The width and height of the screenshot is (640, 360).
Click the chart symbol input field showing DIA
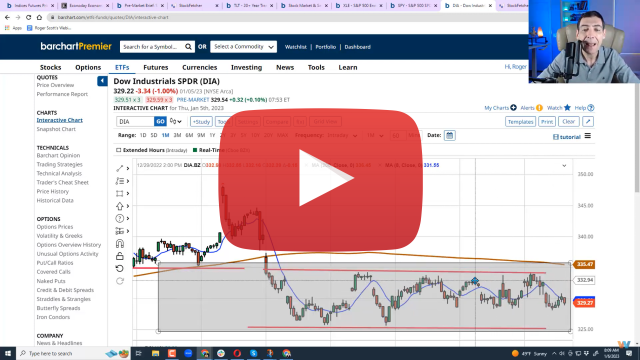(x=135, y=122)
